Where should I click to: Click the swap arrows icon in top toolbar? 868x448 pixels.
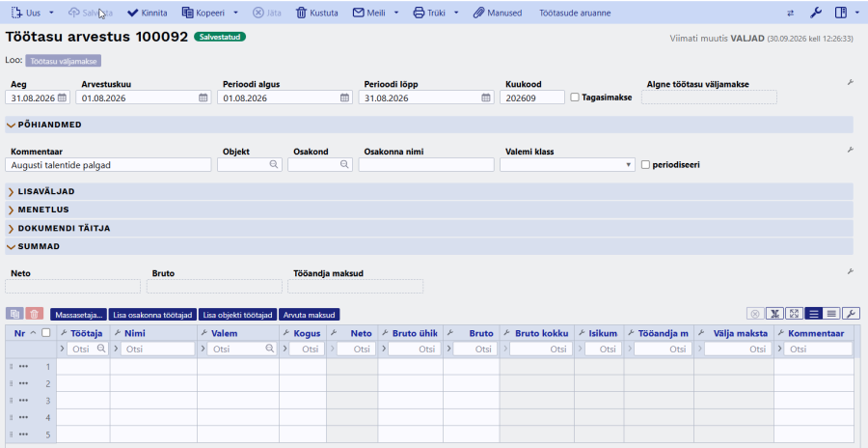point(791,13)
